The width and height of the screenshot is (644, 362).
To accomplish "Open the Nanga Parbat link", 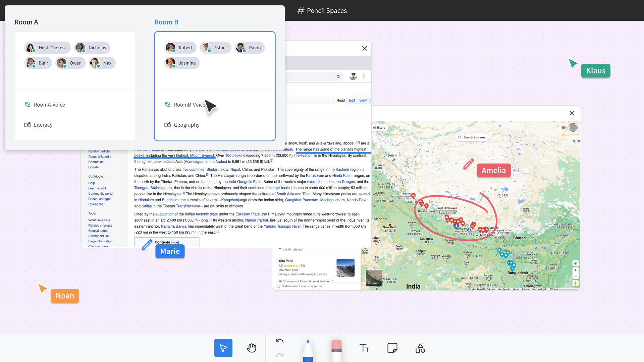I will click(x=257, y=220).
